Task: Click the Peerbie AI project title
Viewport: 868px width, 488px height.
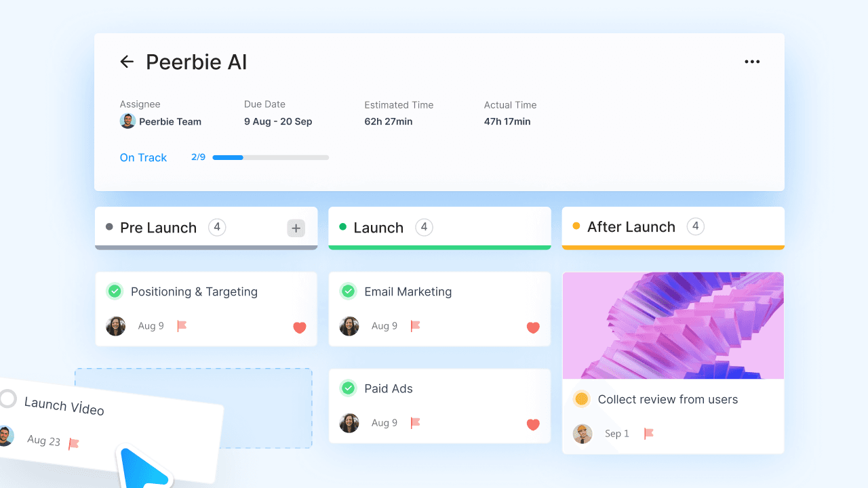Action: (197, 62)
